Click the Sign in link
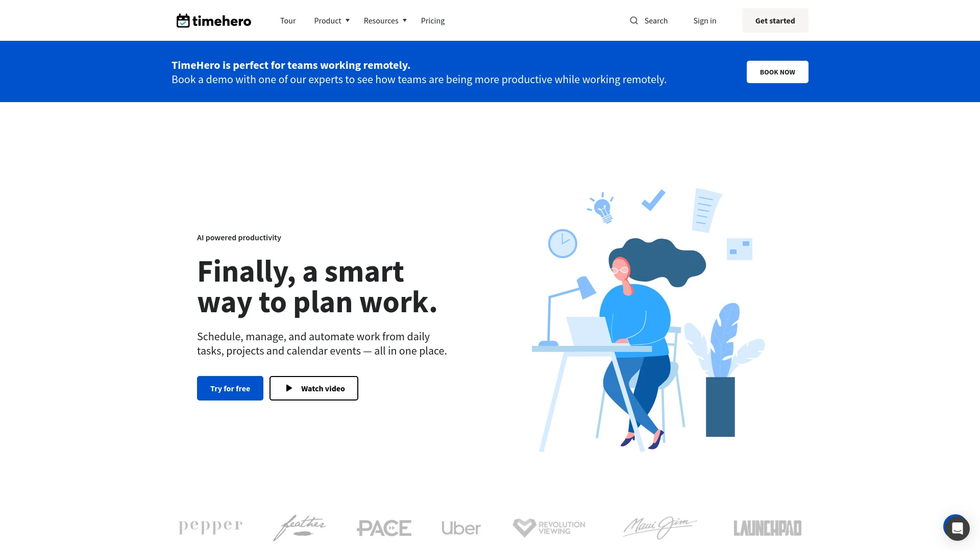This screenshot has height=551, width=980. click(705, 20)
